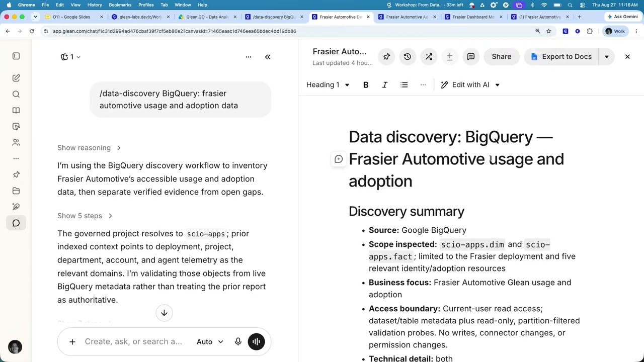The width and height of the screenshot is (644, 362).
Task: Open Chrome extensions puzzle icon
Action: coord(590,31)
